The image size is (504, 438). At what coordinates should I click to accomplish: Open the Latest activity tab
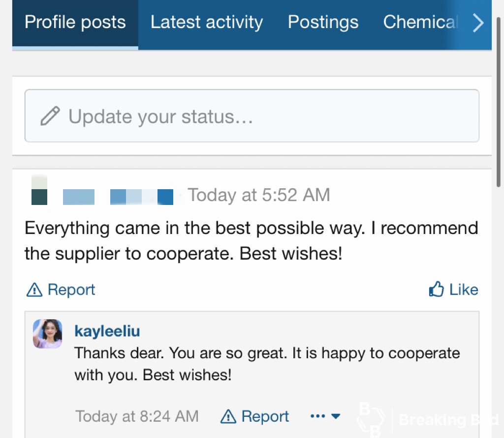pos(206,23)
